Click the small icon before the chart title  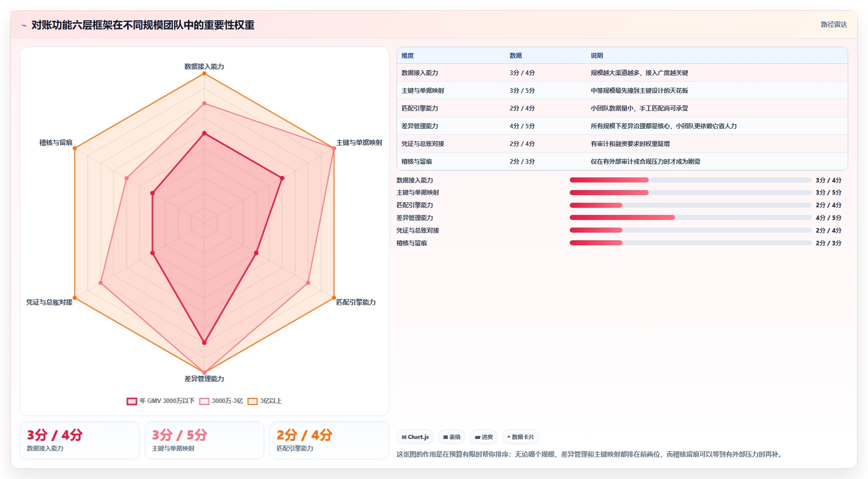pyautogui.click(x=24, y=25)
